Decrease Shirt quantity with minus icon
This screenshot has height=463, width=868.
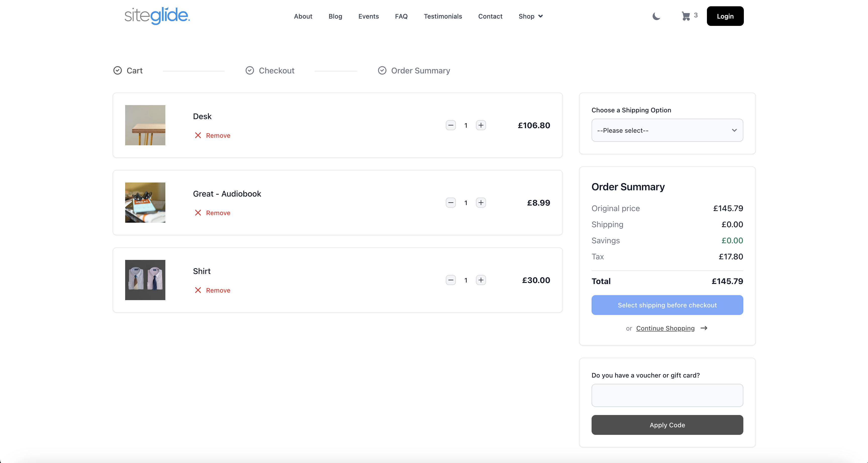(x=451, y=280)
